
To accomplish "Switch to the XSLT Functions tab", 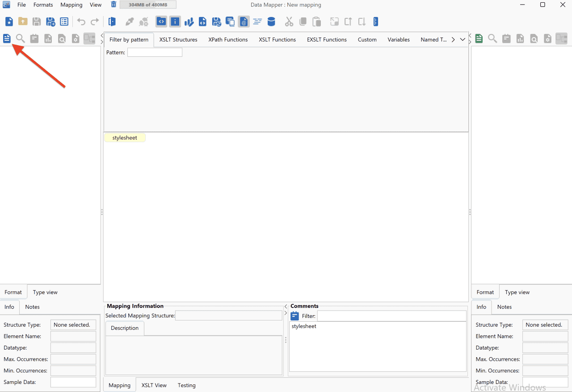I will [277, 39].
